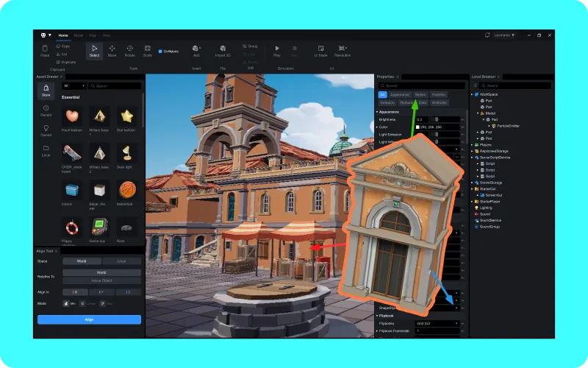Click the Group edit command
The height and width of the screenshot is (368, 588).
pyautogui.click(x=250, y=46)
